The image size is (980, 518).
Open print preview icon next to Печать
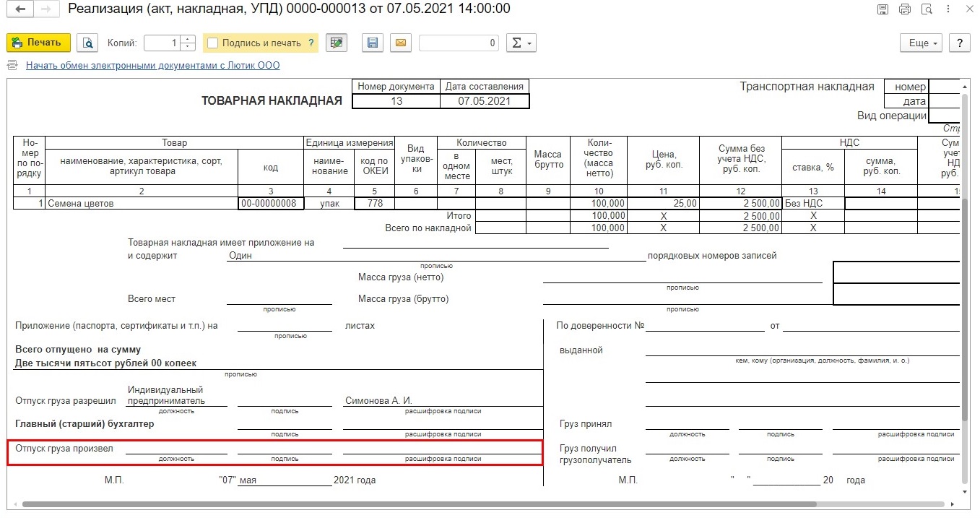(87, 43)
